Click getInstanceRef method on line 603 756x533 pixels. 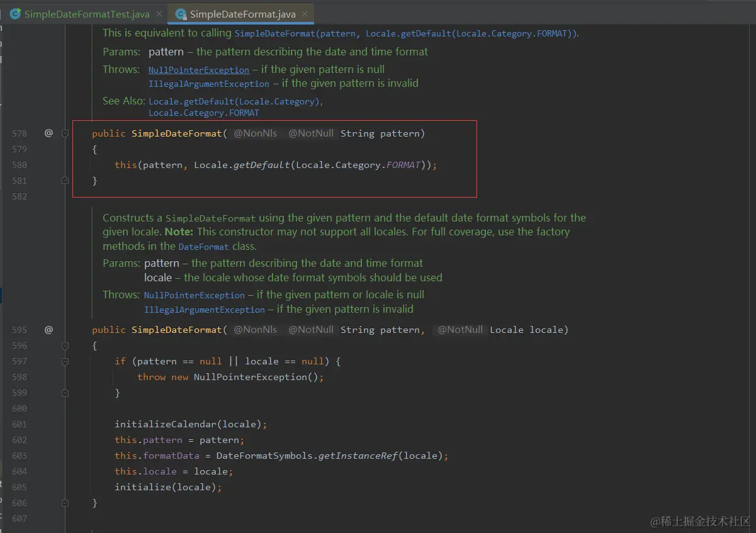click(x=358, y=456)
